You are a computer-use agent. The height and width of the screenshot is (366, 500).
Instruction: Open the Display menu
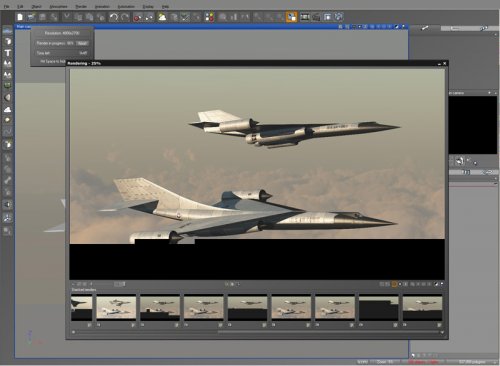[148, 6]
